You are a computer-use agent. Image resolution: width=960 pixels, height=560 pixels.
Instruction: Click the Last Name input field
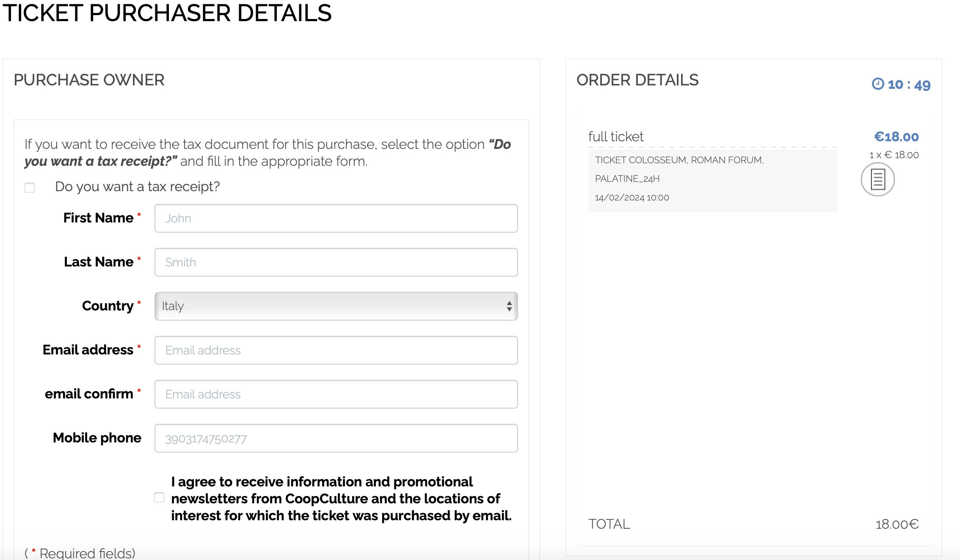[336, 262]
